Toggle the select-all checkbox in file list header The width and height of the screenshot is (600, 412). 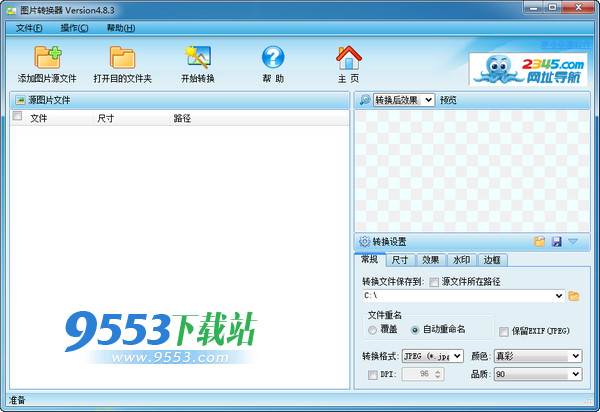tap(17, 116)
